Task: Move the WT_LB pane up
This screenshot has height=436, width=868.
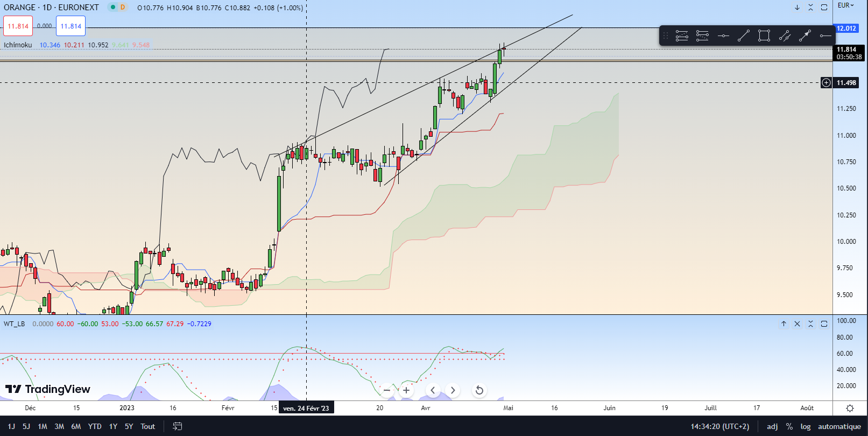Action: (784, 324)
